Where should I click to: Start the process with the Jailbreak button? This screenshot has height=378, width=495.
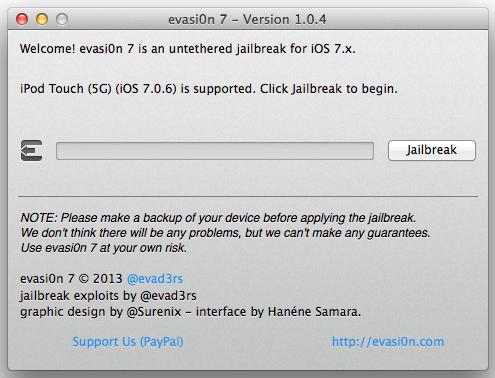pyautogui.click(x=432, y=150)
